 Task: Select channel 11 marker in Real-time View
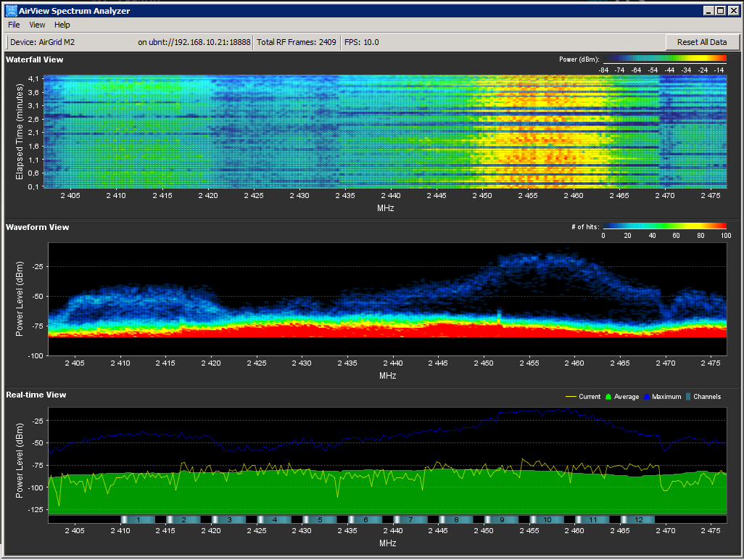[593, 519]
